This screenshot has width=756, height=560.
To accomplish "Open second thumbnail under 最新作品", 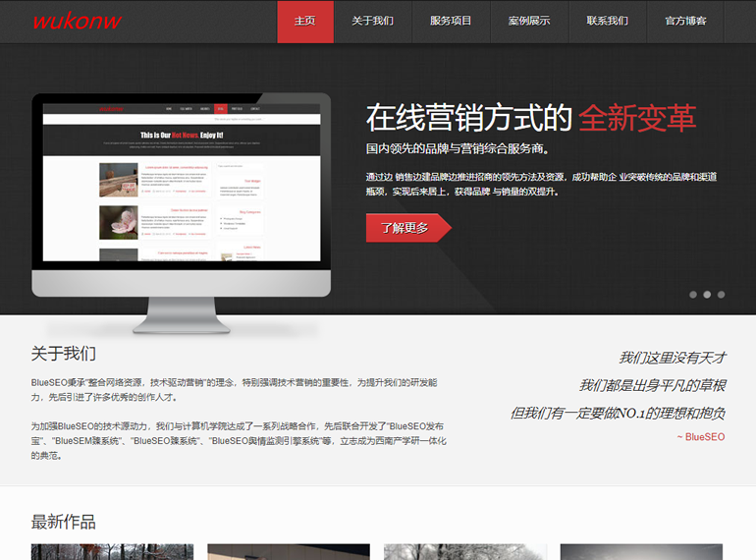I will [x=289, y=551].
